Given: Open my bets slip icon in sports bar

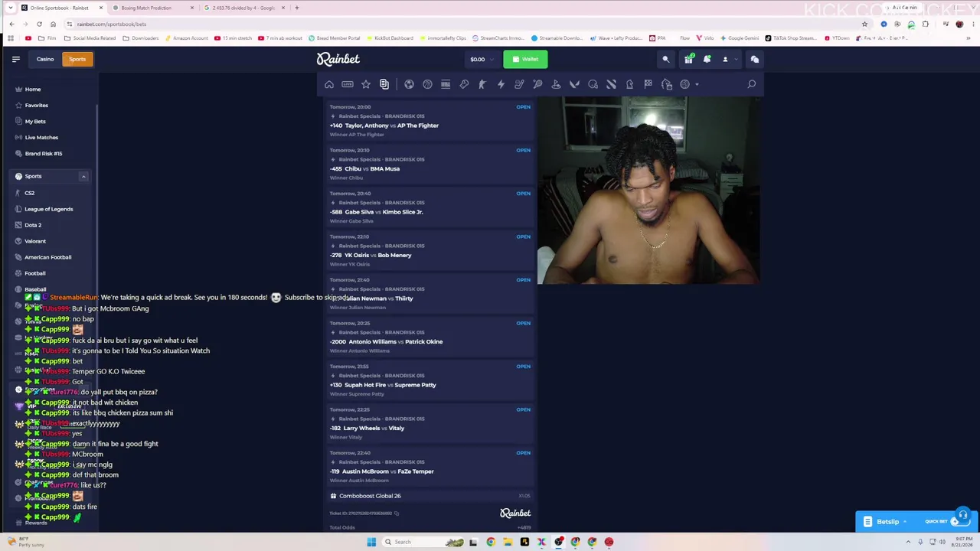Looking at the screenshot, I should coord(384,84).
